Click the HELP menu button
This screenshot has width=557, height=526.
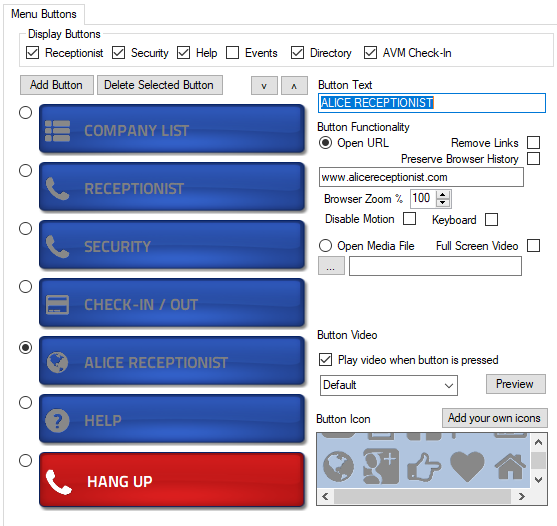(172, 419)
